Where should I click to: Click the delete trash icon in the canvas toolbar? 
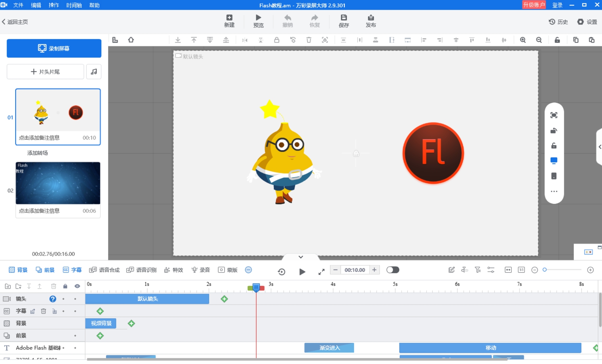(309, 40)
